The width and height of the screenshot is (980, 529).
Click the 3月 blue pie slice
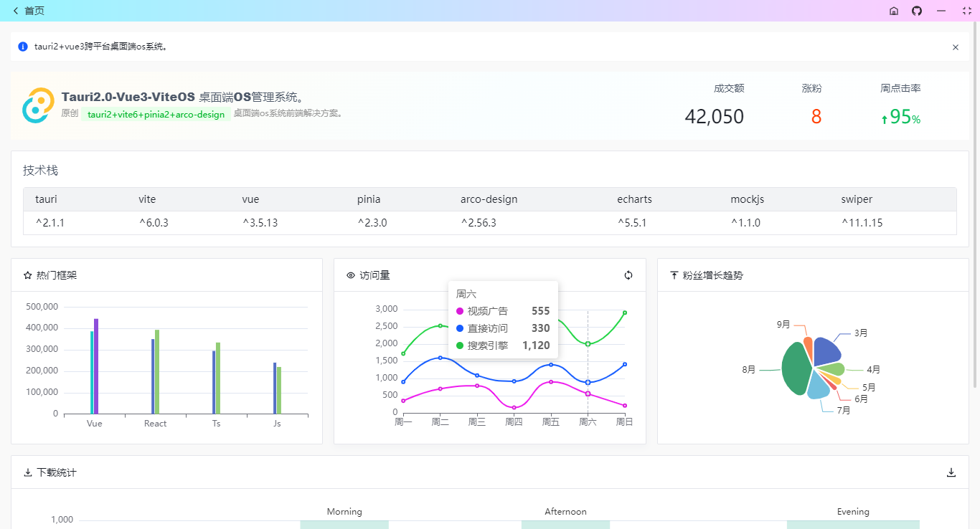[826, 351]
